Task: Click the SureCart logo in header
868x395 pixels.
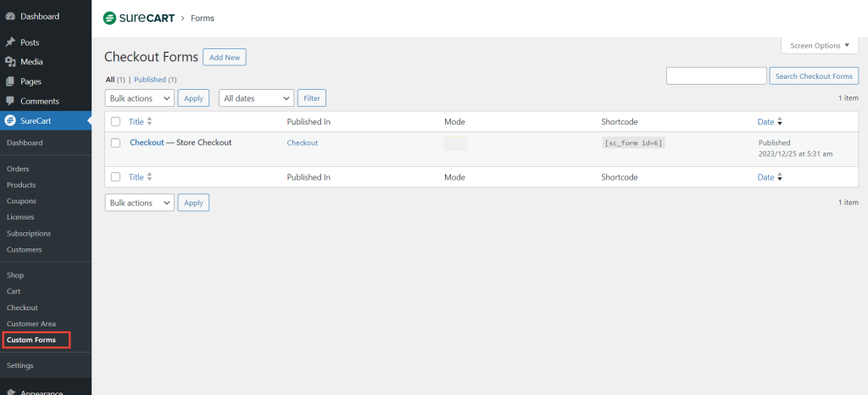Action: pyautogui.click(x=139, y=19)
